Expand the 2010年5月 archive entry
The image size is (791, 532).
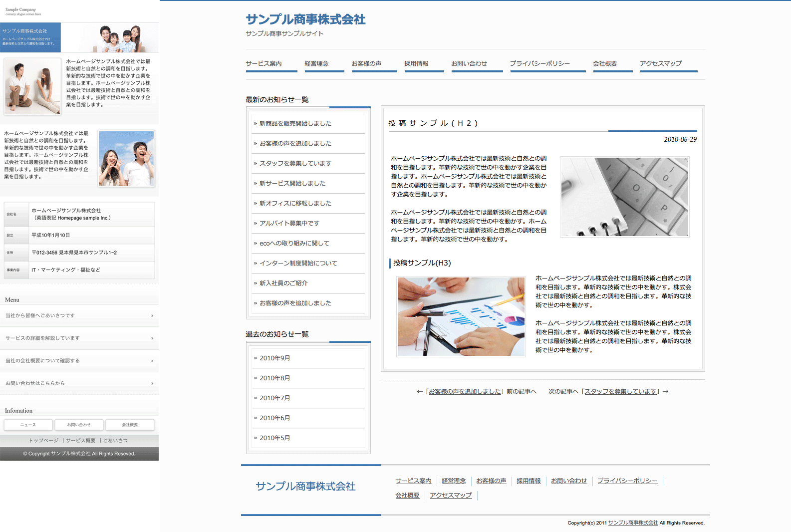[x=274, y=438]
